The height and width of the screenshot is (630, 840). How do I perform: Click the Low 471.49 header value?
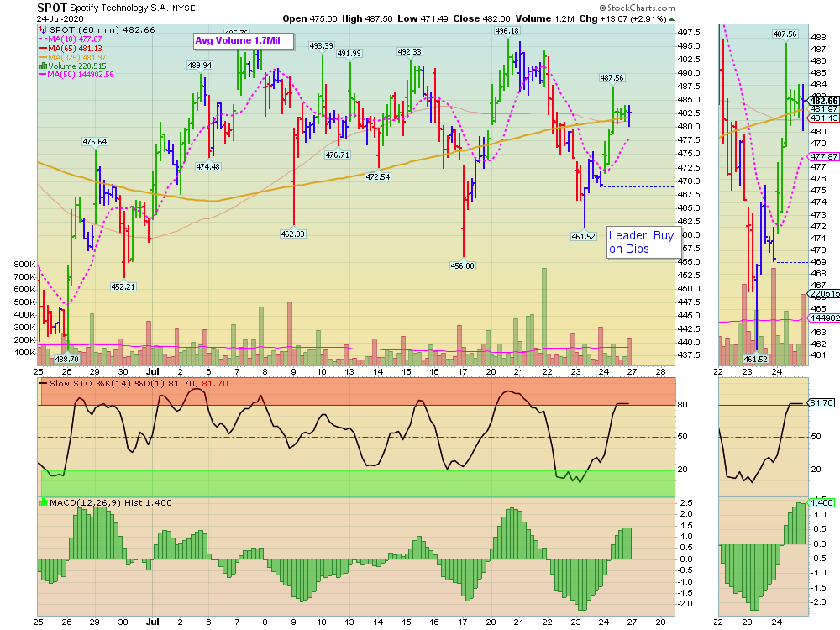[x=423, y=18]
